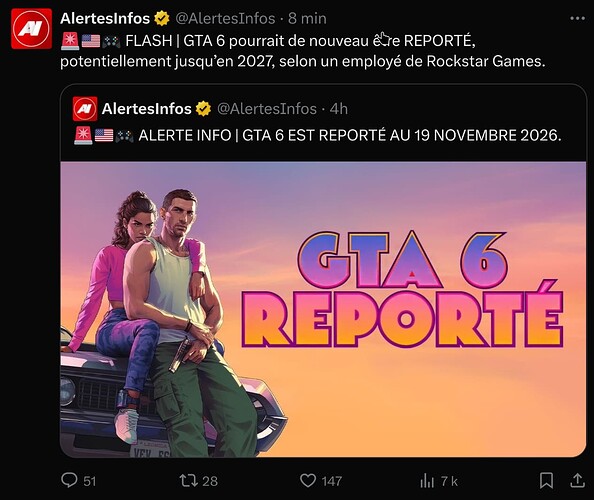Click verified badge in quoted tweet
This screenshot has height=500, width=594.
click(203, 109)
